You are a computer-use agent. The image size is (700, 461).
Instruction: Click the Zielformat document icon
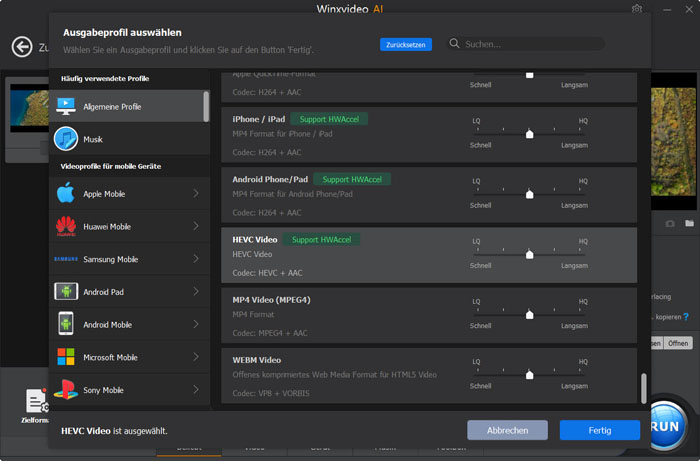36,401
